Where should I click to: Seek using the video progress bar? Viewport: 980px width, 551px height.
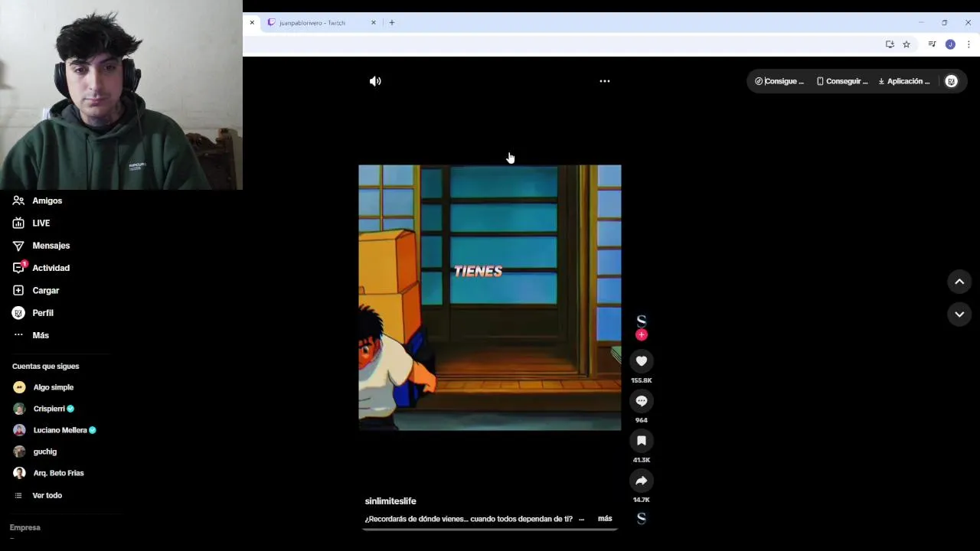pyautogui.click(x=490, y=529)
